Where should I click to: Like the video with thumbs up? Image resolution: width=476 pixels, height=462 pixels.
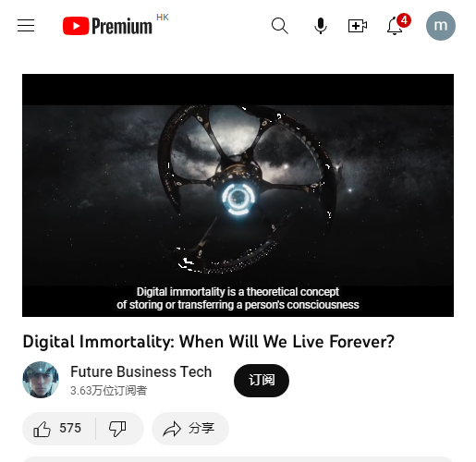[x=42, y=429]
